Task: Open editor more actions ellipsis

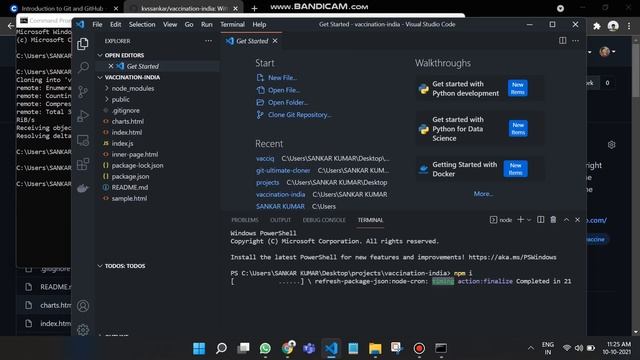Action: (x=576, y=40)
